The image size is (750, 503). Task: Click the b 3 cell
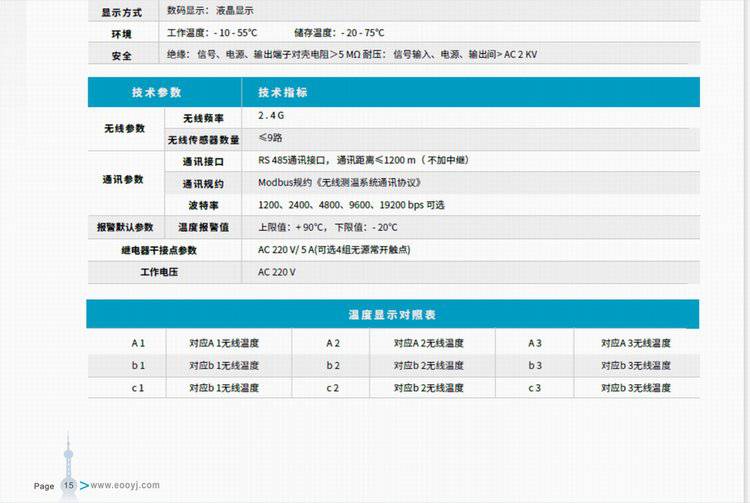coord(535,365)
